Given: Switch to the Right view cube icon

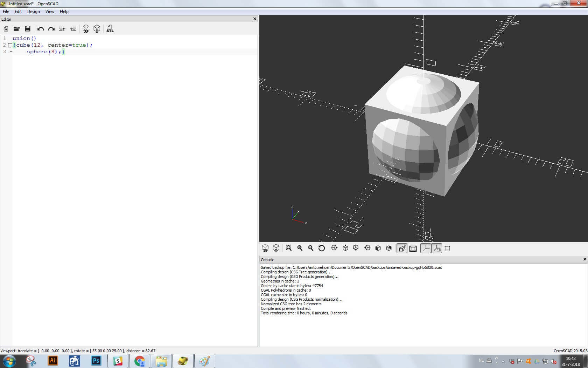Looking at the screenshot, I should coord(334,248).
